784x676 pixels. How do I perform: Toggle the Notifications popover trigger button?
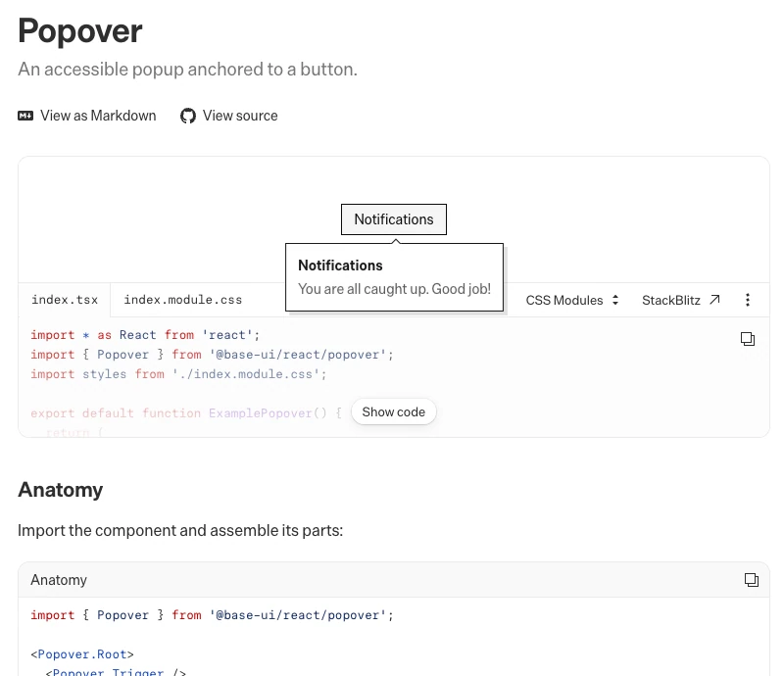pyautogui.click(x=394, y=219)
